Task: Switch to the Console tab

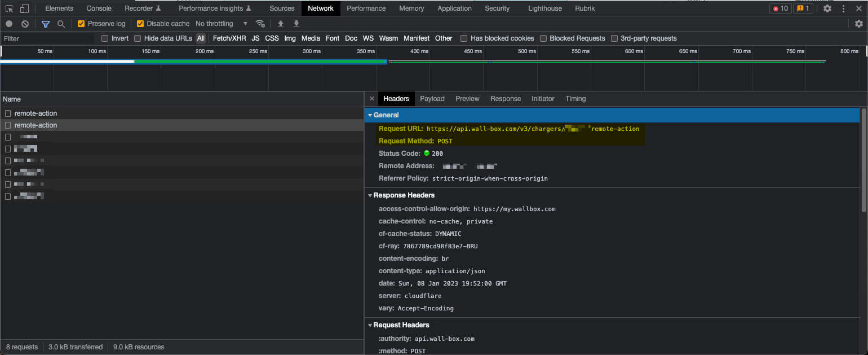Action: tap(99, 8)
